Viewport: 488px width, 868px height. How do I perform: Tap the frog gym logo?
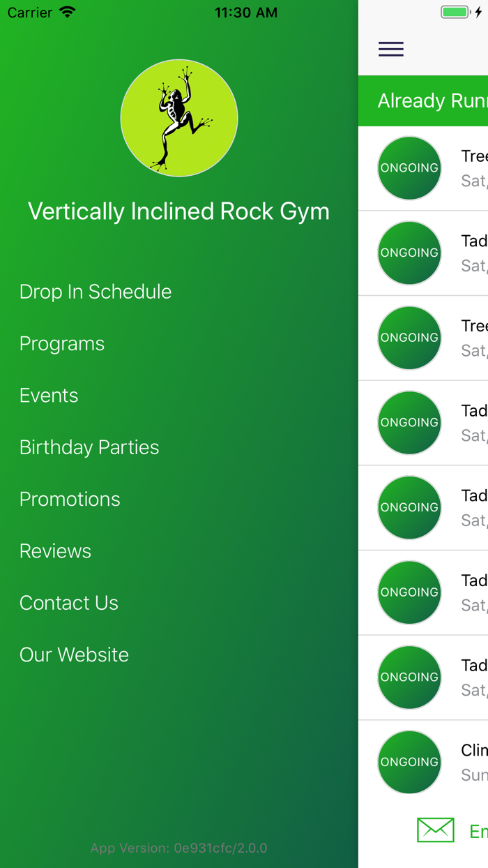[179, 118]
